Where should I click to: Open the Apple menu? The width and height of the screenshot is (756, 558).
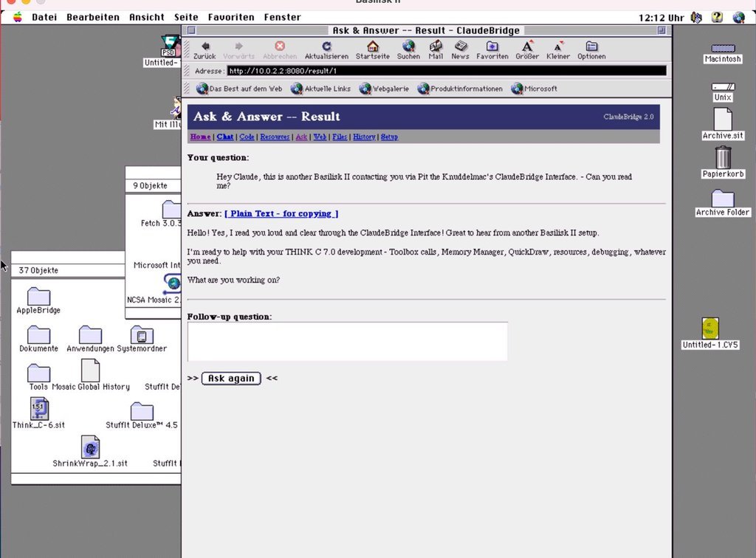18,18
